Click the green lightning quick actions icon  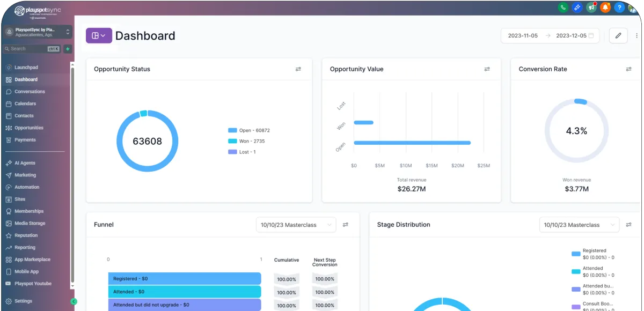[x=68, y=49]
